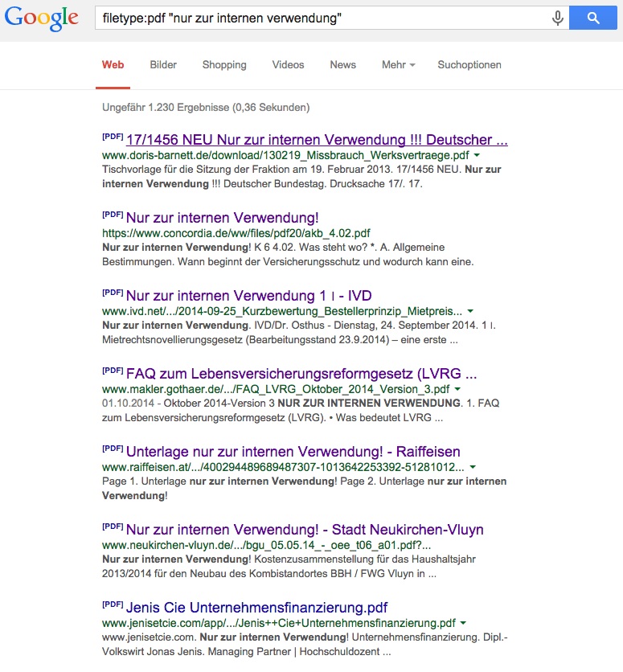Open the arrow next to the jenisetcie.com URL
This screenshot has height=672, width=623.
tap(464, 624)
